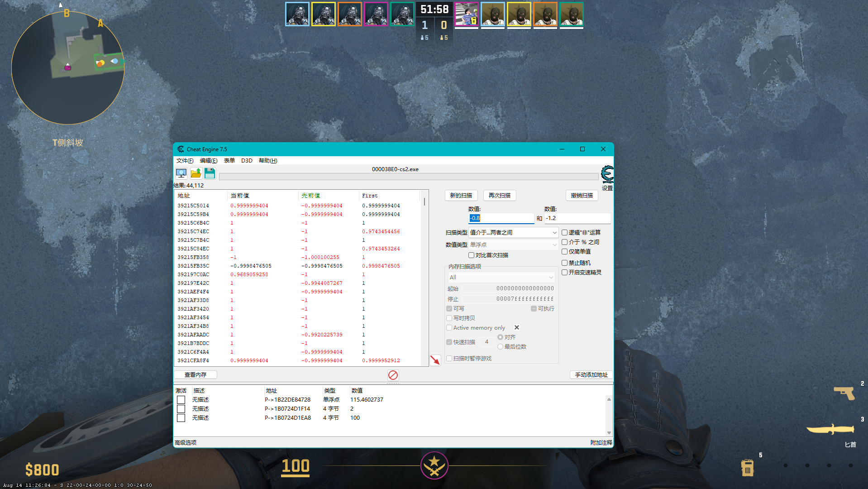Click the 查看内存 button
Image resolution: width=868 pixels, height=489 pixels.
tap(196, 374)
